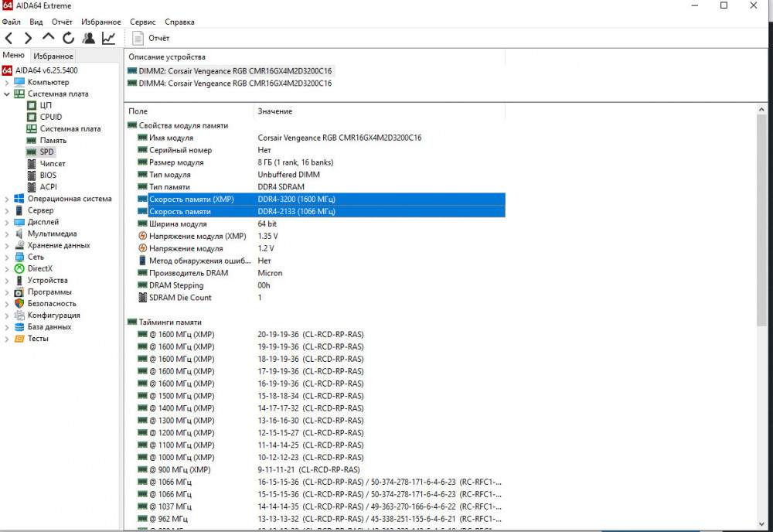Image resolution: width=773 pixels, height=532 pixels.
Task: Open the Избранное menu in menu bar
Action: point(101,22)
